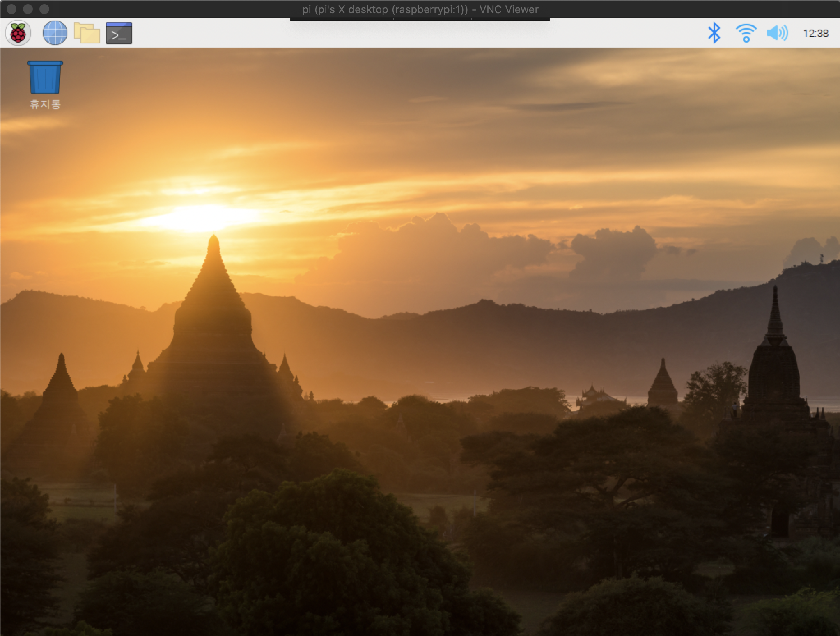Launch the web browser globe icon
This screenshot has width=840, height=636.
[x=55, y=33]
